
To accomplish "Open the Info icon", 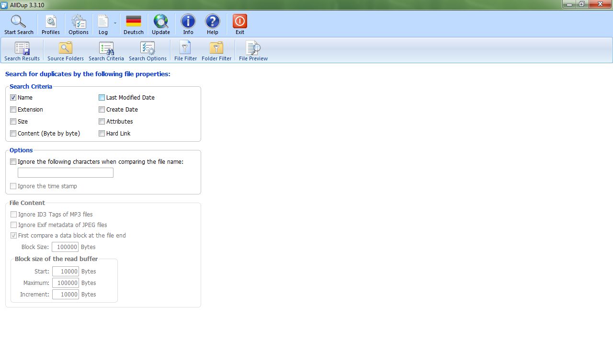I will coord(188,22).
